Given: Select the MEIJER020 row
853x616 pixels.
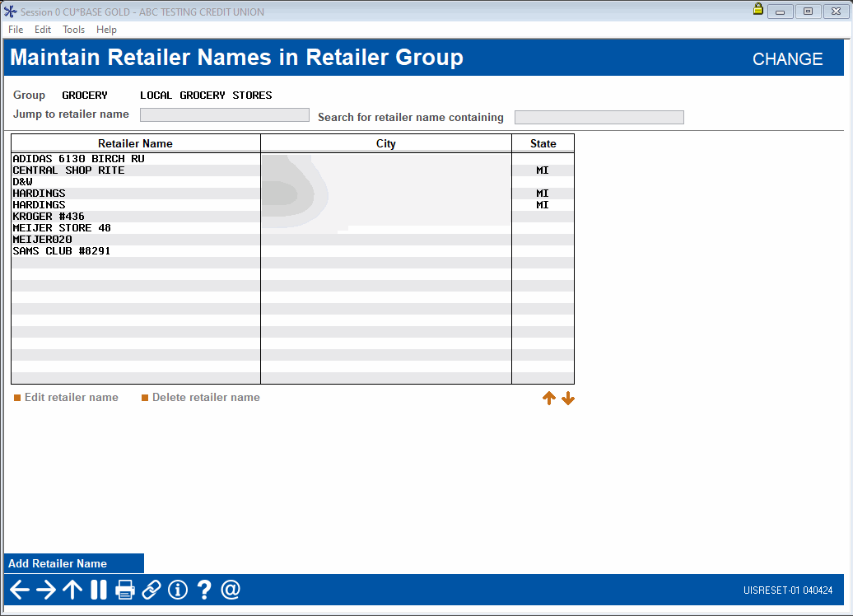Looking at the screenshot, I should 292,240.
